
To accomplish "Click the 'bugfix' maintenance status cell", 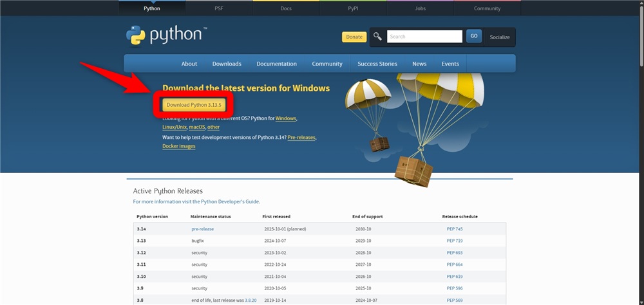I will point(196,241).
